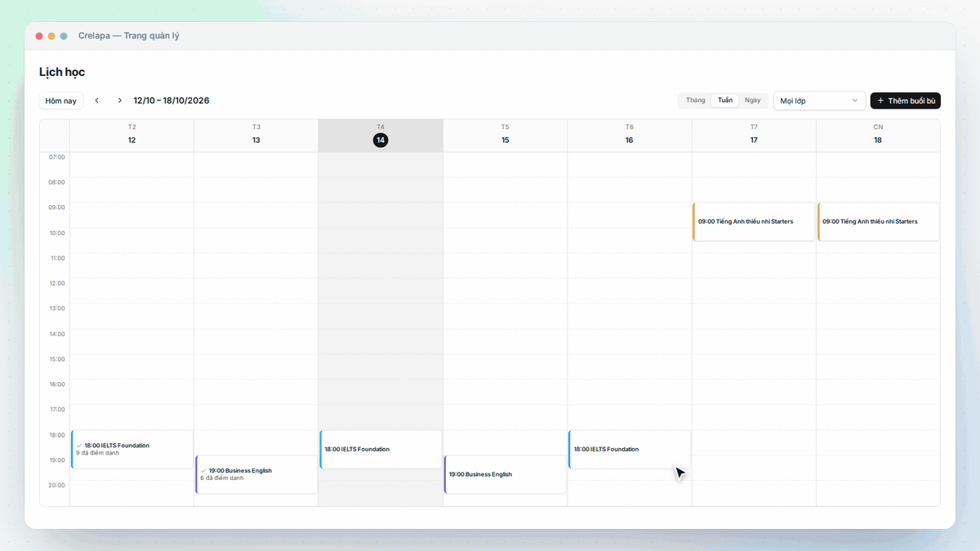Image resolution: width=980 pixels, height=551 pixels.
Task: Select T7 17 day header
Action: 754,136
